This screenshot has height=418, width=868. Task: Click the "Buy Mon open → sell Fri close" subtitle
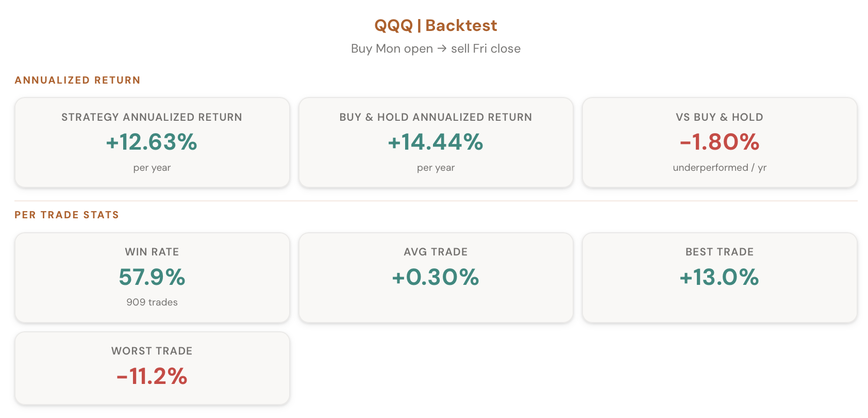coord(436,49)
